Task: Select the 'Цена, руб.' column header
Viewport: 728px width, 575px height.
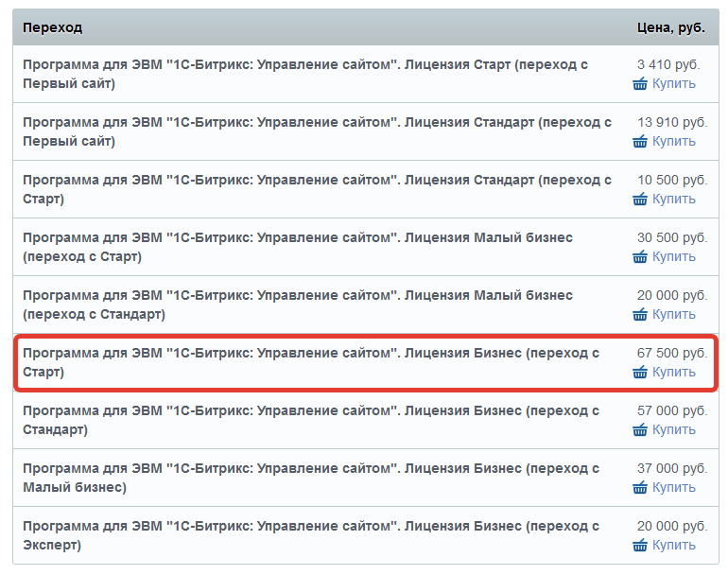Action: pos(670,27)
